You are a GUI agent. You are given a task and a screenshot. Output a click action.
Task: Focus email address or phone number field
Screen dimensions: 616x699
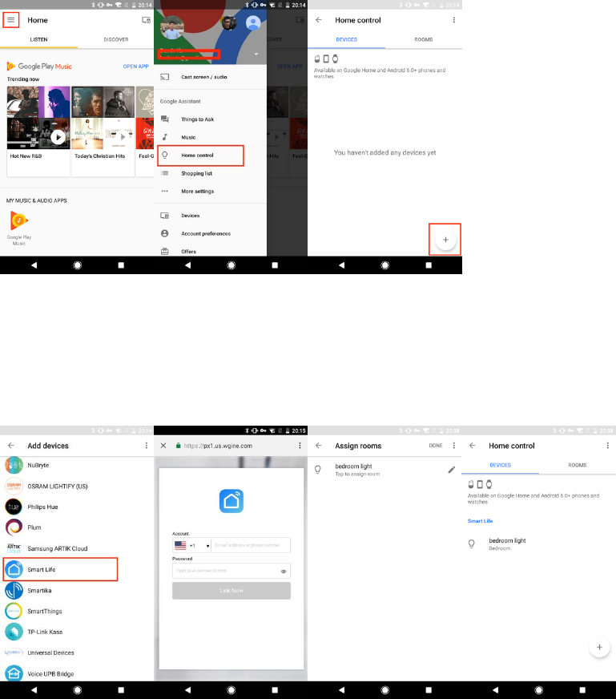click(x=250, y=545)
